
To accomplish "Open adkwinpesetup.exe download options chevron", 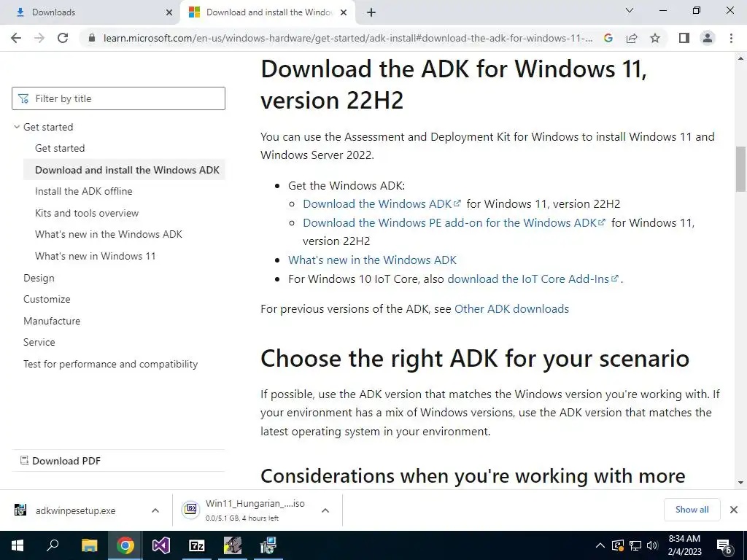I will point(155,510).
